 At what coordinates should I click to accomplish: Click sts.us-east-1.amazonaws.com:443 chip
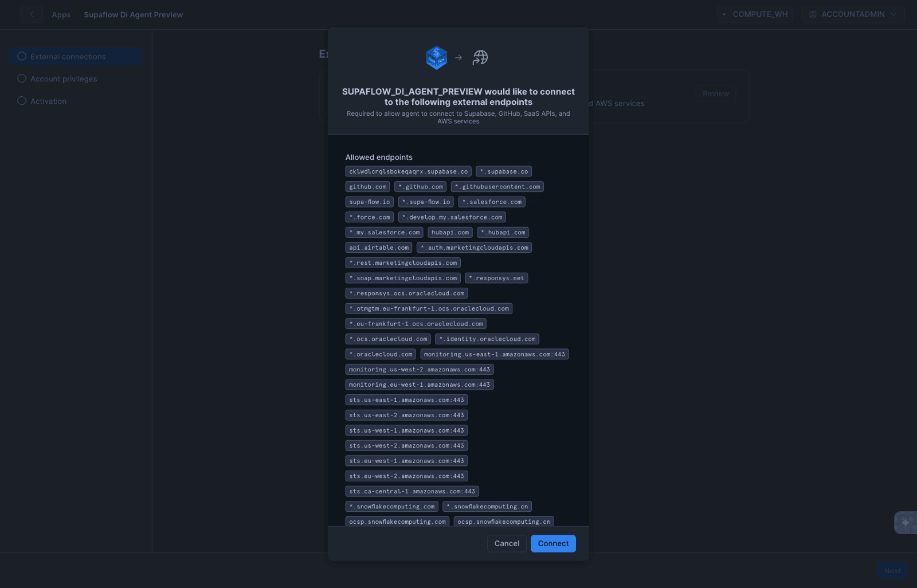(x=407, y=400)
